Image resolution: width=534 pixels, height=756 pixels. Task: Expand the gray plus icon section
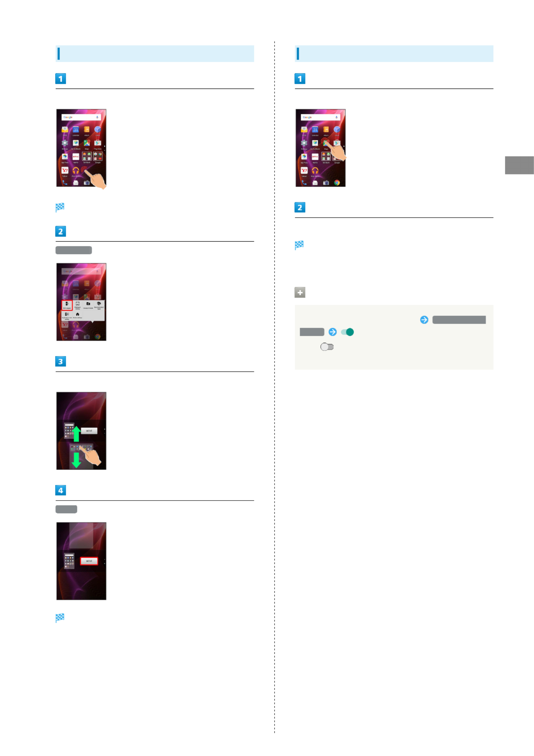pos(299,292)
